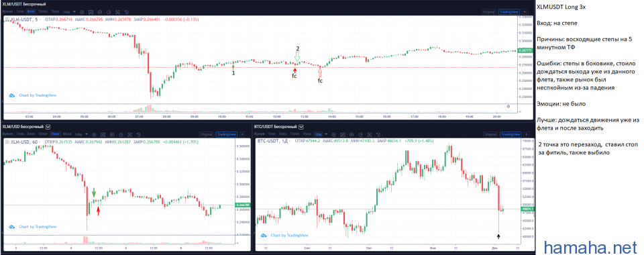The width and height of the screenshot is (644, 255).
Task: Select 1hour timeframe in XLM/USDT panel
Action: (x=55, y=11)
